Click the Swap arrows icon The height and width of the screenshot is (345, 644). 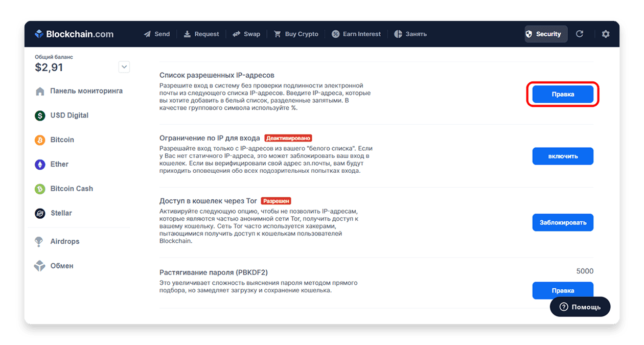pyautogui.click(x=237, y=34)
